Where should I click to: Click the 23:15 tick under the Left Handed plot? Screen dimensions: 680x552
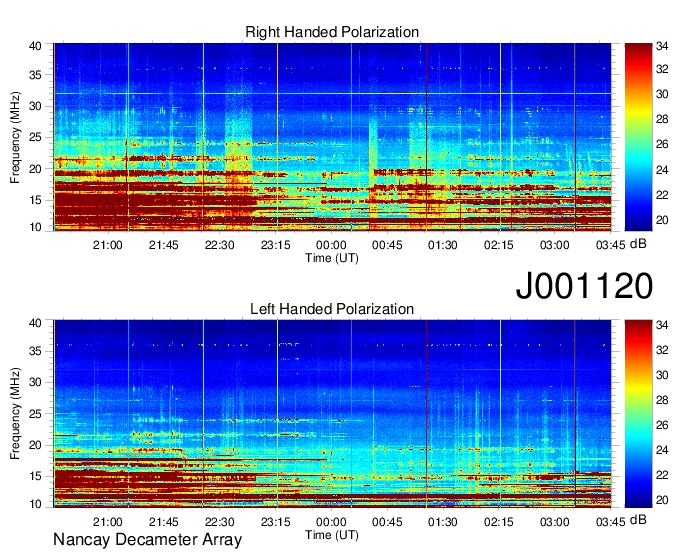click(275, 522)
